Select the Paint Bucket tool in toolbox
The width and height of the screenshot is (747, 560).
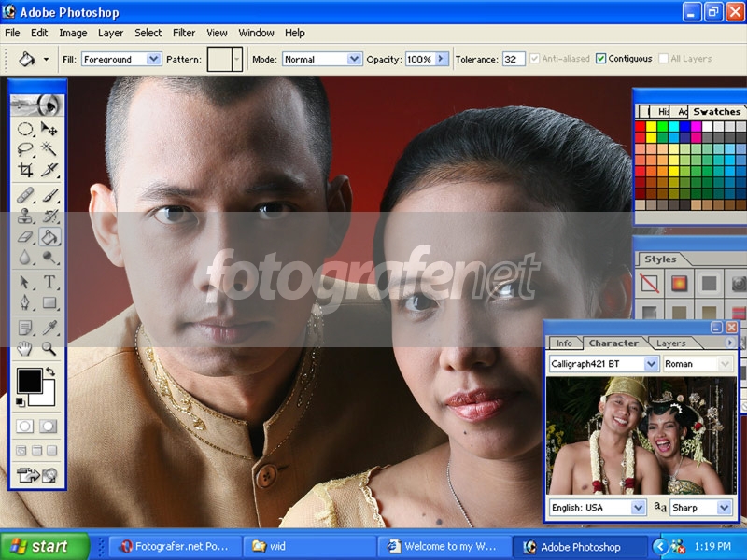[x=49, y=237]
